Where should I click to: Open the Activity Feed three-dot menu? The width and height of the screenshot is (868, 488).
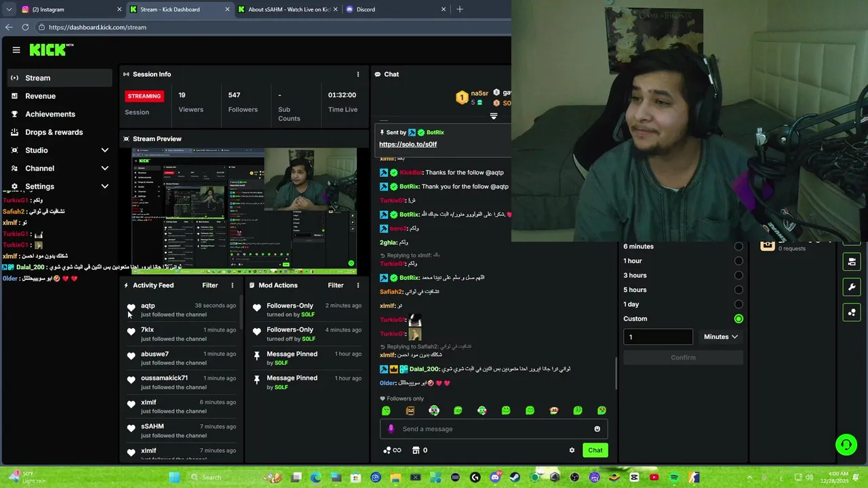233,285
